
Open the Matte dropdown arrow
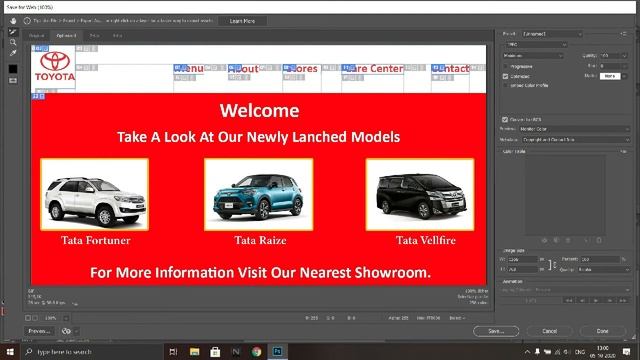coord(624,76)
